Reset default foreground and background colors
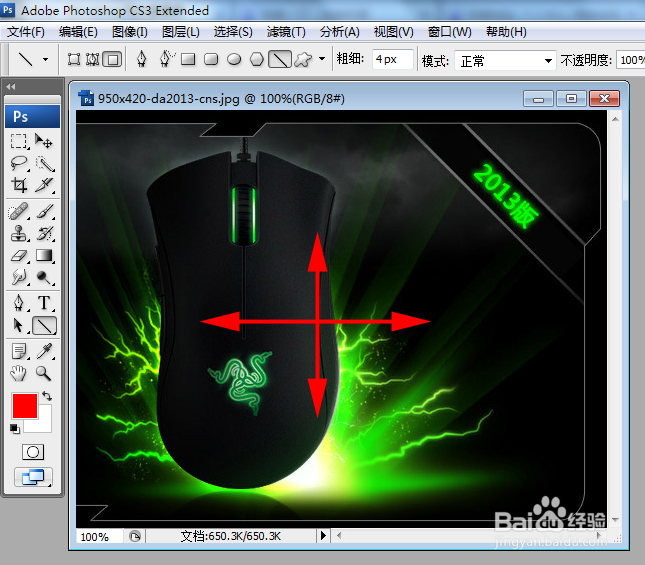Image resolution: width=645 pixels, height=565 pixels. [x=15, y=429]
